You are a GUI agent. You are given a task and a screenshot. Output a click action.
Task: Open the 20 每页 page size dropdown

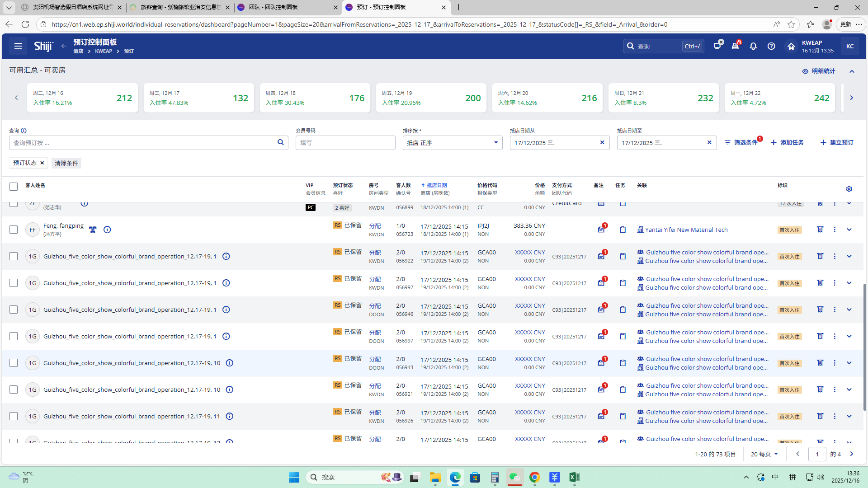[x=764, y=454]
